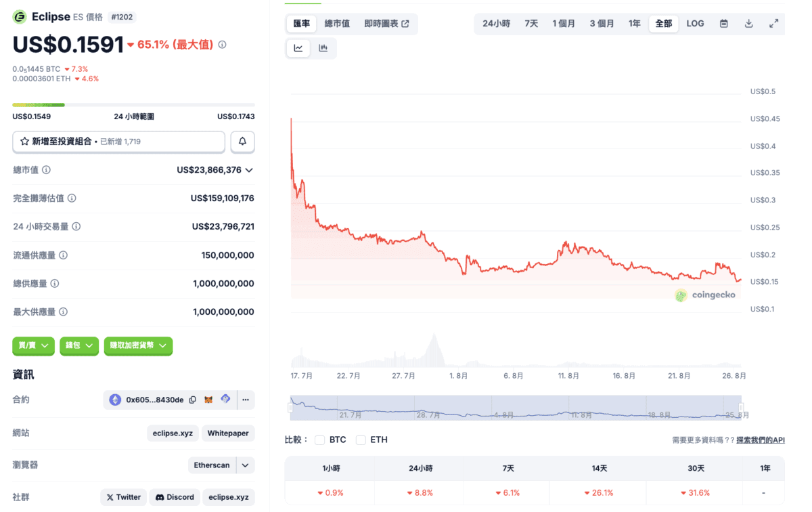This screenshot has width=812, height=512.
Task: Click left handle of chart range navigator
Action: click(x=290, y=408)
